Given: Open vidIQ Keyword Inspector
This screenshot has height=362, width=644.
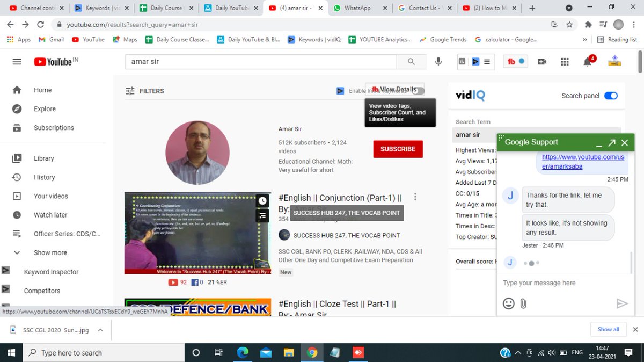Looking at the screenshot, I should 51,272.
